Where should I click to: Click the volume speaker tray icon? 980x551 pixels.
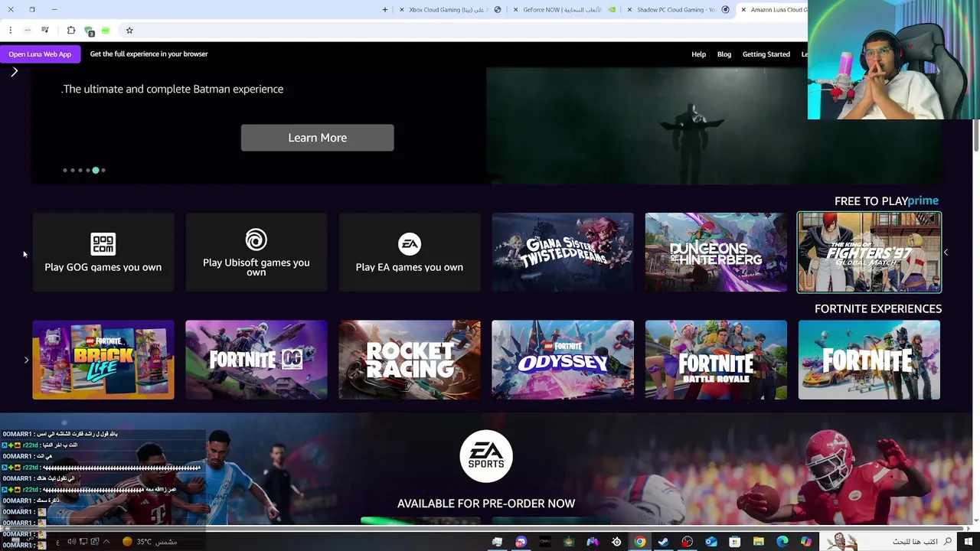click(71, 542)
